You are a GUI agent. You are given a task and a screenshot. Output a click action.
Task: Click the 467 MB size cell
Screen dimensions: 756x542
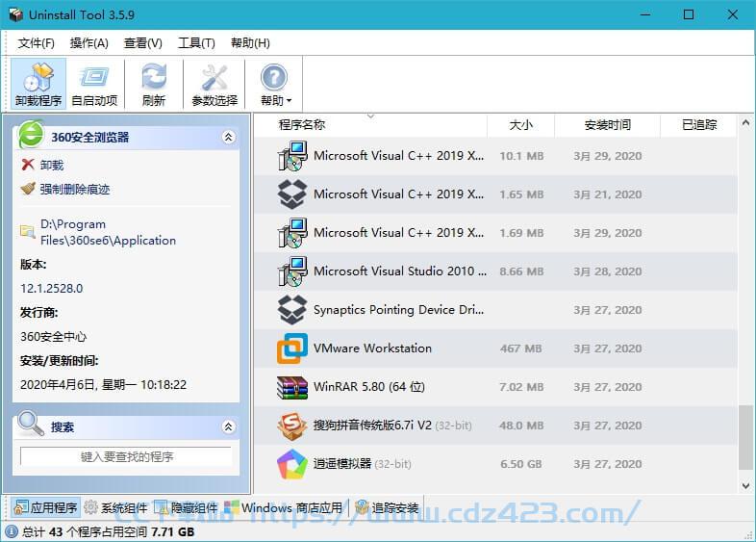(520, 348)
